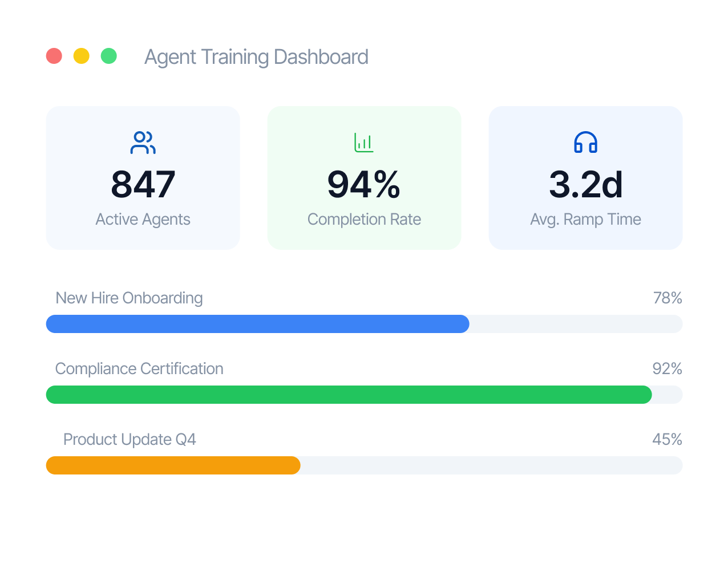Click the New Hire Onboarding label
The image size is (728, 576).
(129, 298)
